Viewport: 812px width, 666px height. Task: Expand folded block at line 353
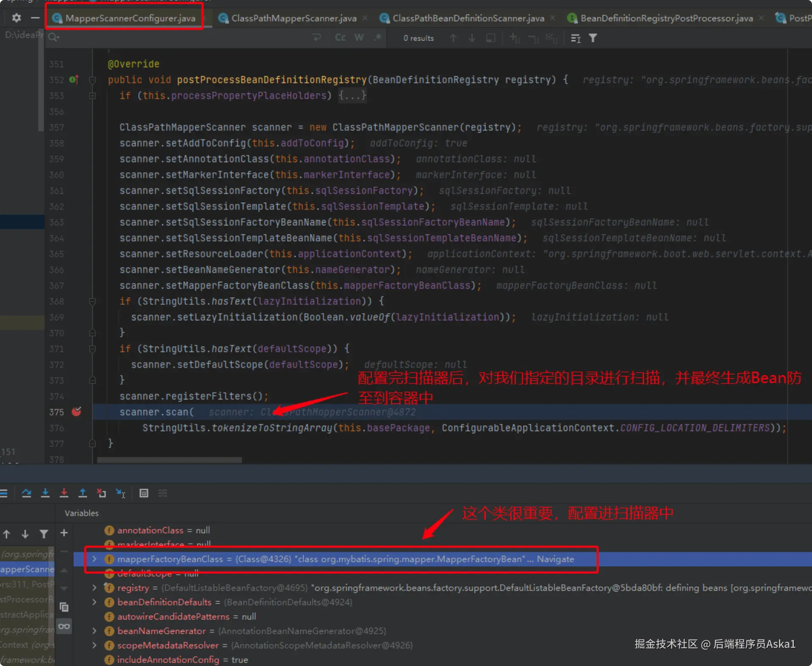tap(92, 96)
